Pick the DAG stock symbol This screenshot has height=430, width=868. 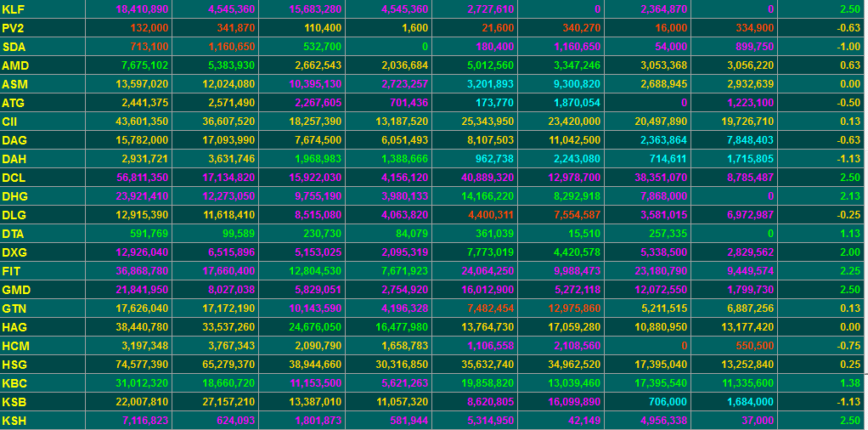pyautogui.click(x=14, y=141)
